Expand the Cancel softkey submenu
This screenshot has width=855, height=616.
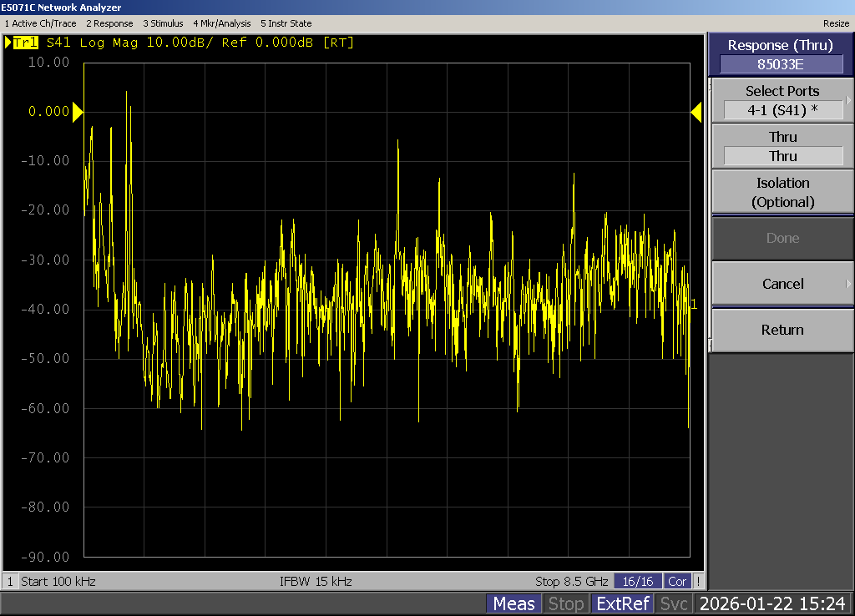[782, 284]
